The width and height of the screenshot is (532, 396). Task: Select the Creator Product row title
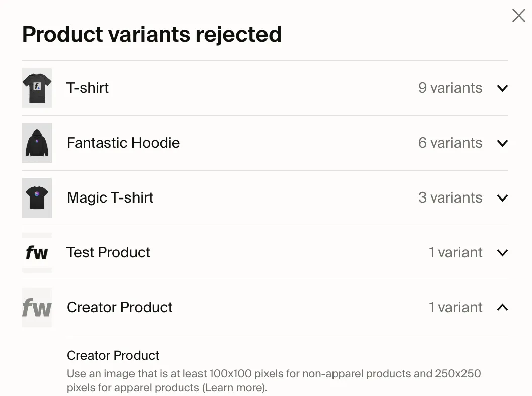tap(119, 307)
